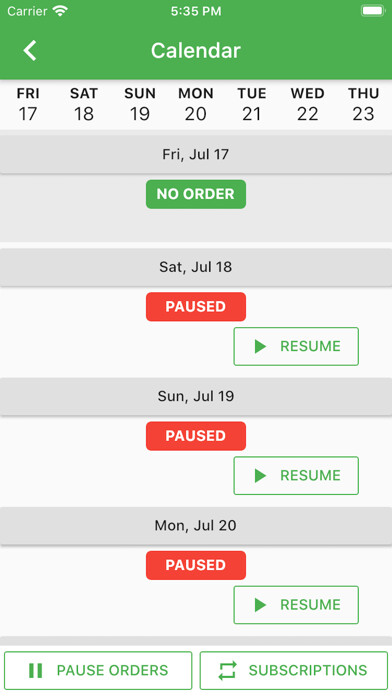Screen dimensions: 392x696
Task: Tap the play icon for Sun, Jul 19
Action: pyautogui.click(x=260, y=475)
